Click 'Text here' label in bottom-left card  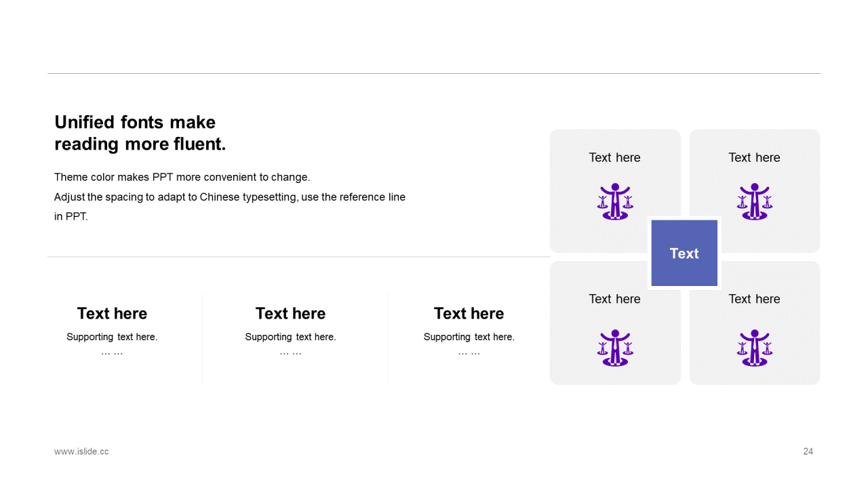[614, 299]
